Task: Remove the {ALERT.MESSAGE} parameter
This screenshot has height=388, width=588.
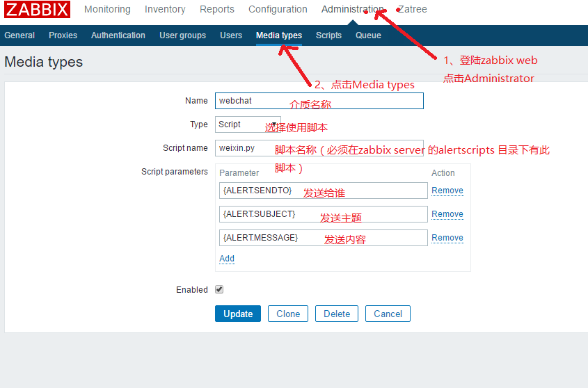Action: tap(447, 238)
